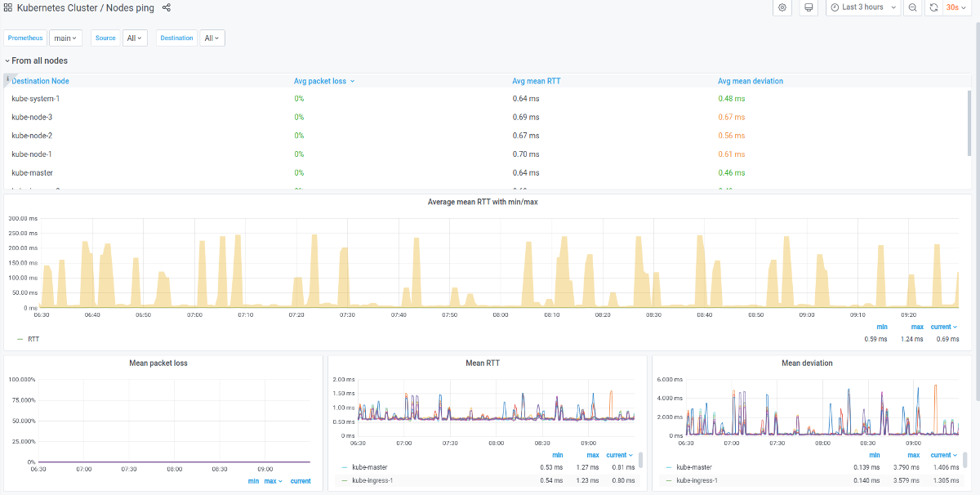
Task: Click the share dashboard icon
Action: pos(167,7)
